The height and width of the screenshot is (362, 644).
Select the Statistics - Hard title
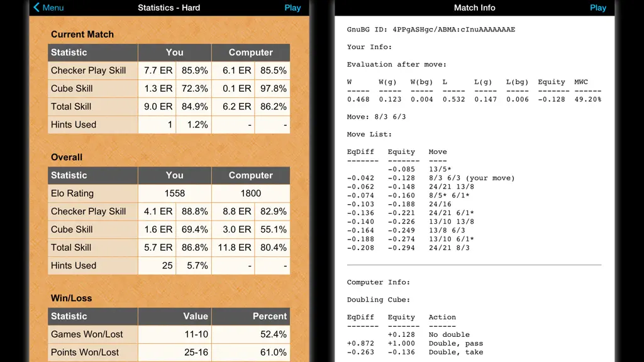click(x=169, y=8)
